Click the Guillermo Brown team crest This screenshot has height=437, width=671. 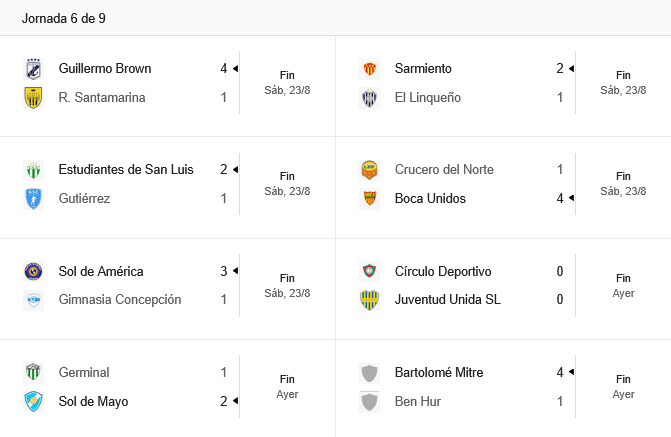pos(33,69)
